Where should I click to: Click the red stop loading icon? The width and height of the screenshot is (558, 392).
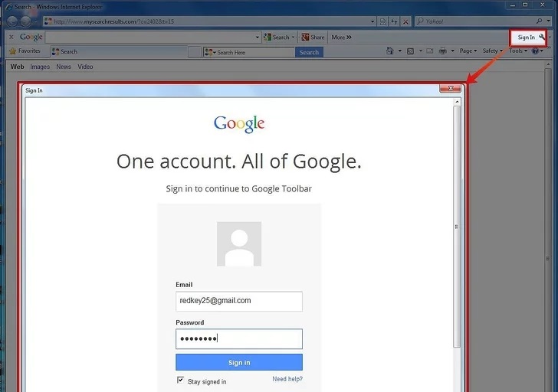click(405, 21)
